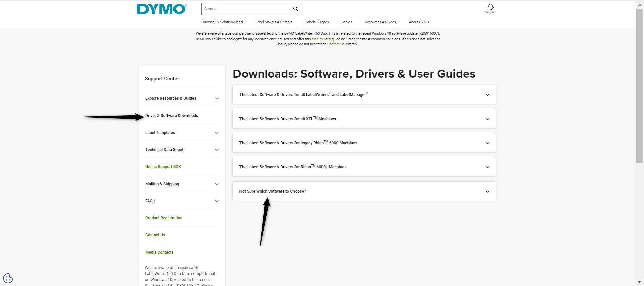Viewport: 644px width, 286px height.
Task: Open Label Makers & Printers menu
Action: pos(274,22)
